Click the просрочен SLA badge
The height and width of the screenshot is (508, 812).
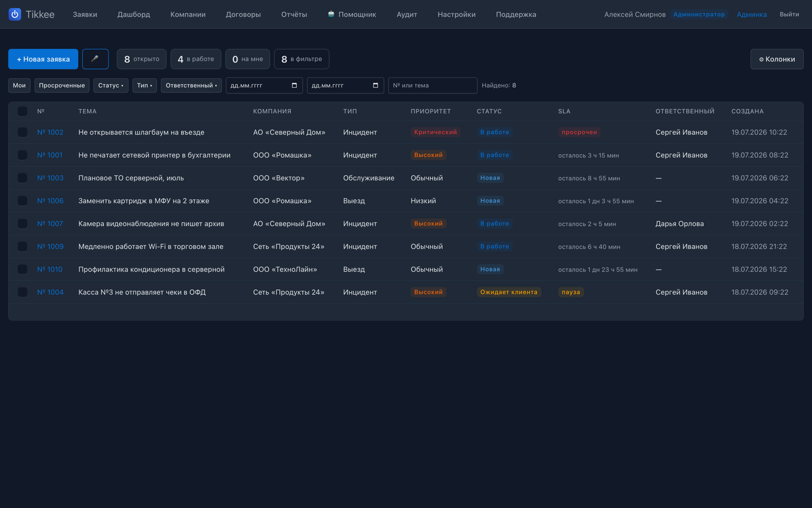(x=579, y=132)
